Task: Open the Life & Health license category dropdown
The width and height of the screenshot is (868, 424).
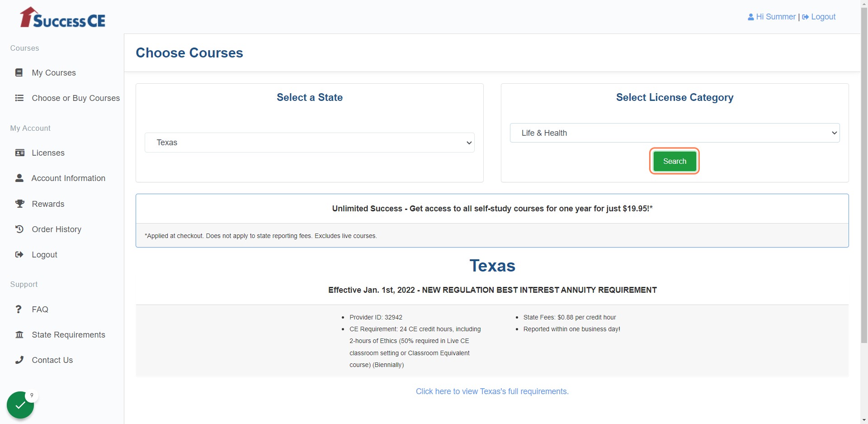Action: [x=675, y=133]
